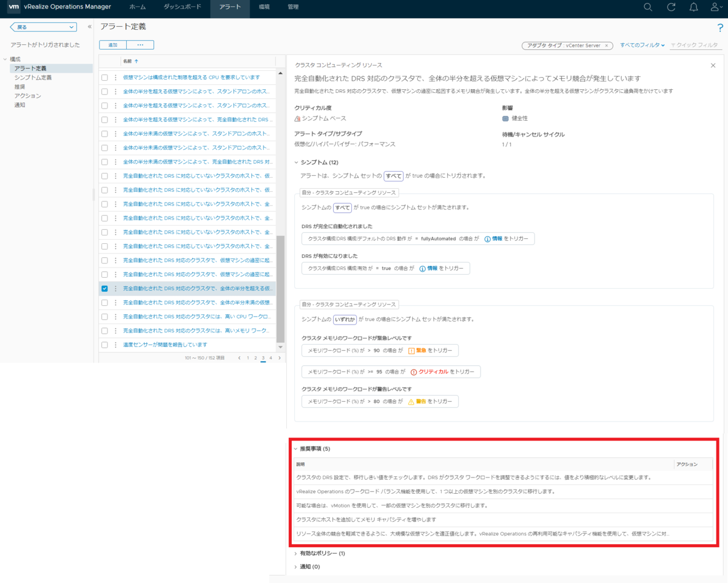Click the list scrollbar down arrow

tap(280, 347)
